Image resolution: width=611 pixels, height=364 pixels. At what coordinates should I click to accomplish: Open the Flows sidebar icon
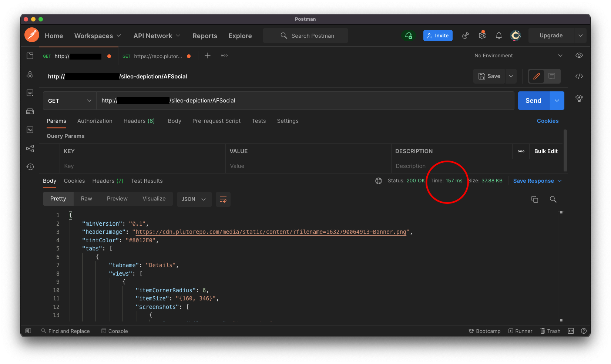(x=30, y=148)
